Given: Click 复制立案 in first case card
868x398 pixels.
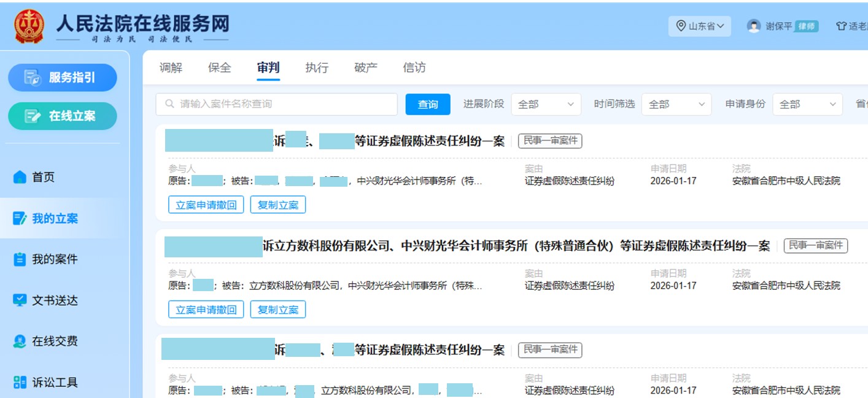Looking at the screenshot, I should [x=278, y=205].
